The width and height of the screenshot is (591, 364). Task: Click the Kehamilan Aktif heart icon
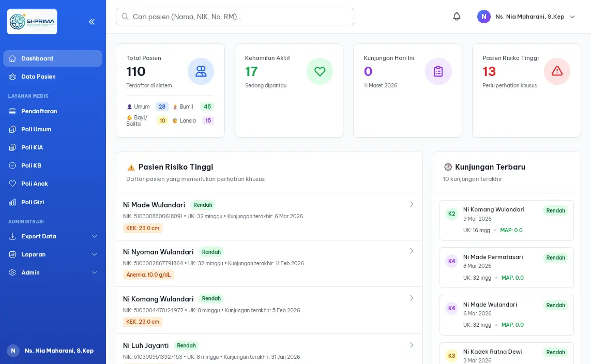pos(320,71)
